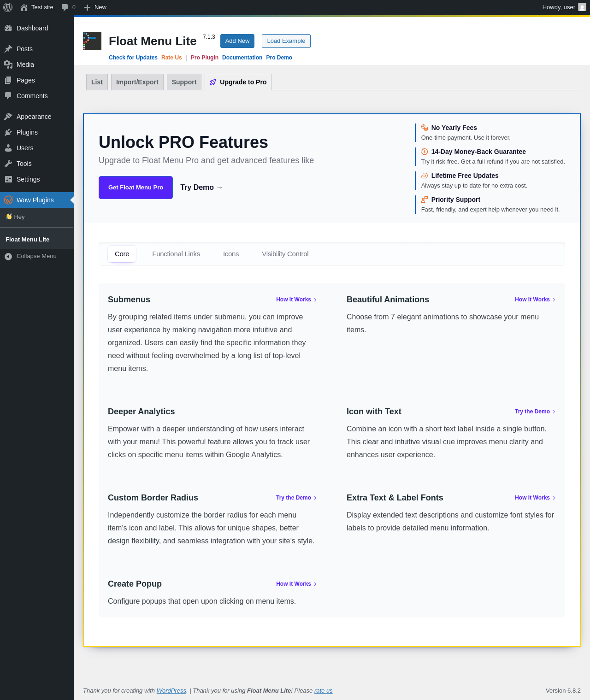Viewport: 590px width, 700px height.
Task: Click the Get Float Menu Pro button
Action: coord(136,188)
